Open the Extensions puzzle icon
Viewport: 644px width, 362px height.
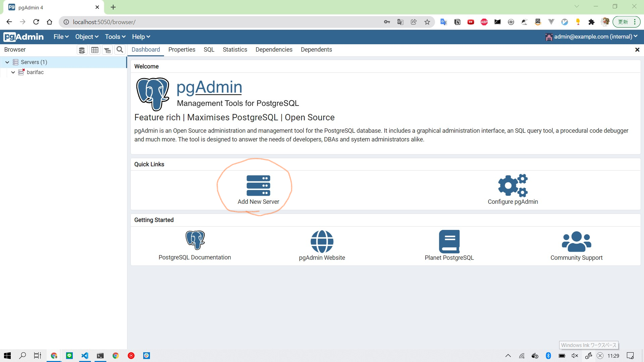click(x=591, y=22)
